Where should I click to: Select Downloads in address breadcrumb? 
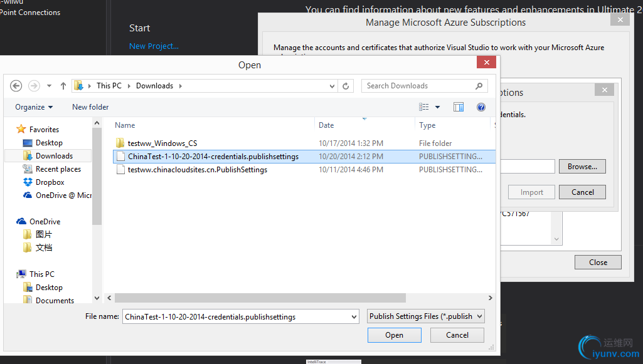(x=154, y=86)
